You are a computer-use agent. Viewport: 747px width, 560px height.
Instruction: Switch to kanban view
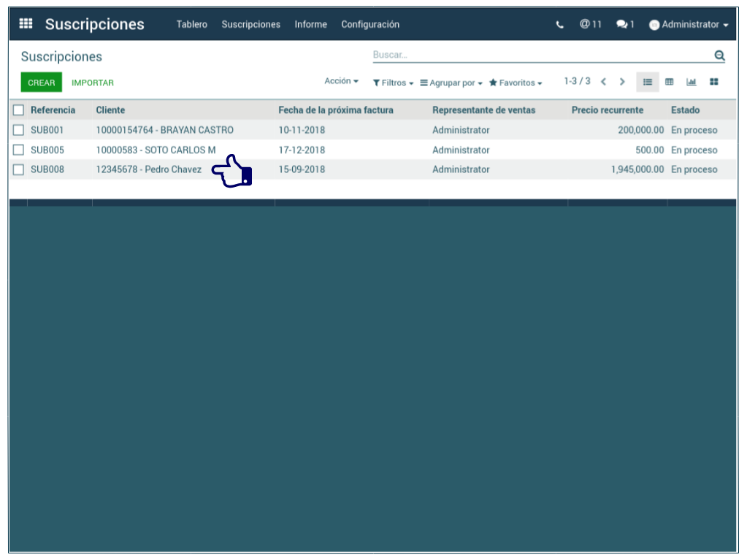pyautogui.click(x=714, y=82)
